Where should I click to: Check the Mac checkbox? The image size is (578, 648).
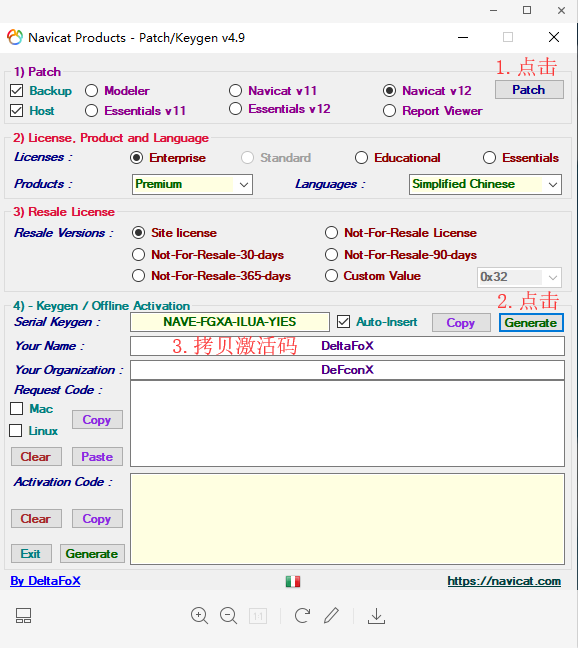tap(17, 409)
